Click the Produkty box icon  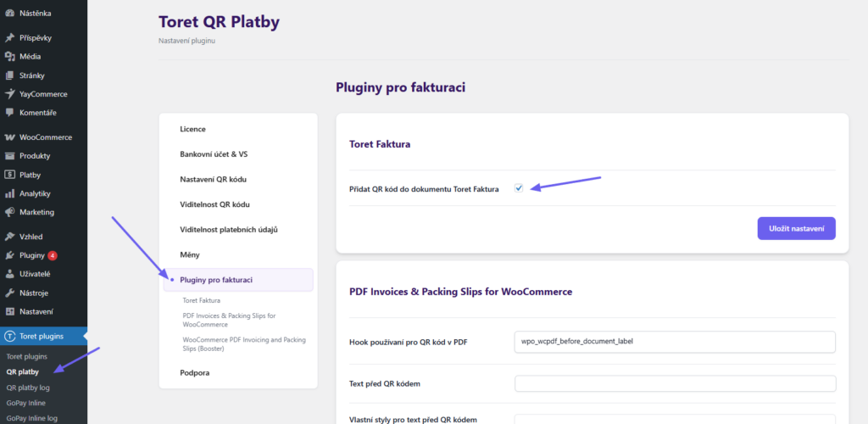point(9,156)
